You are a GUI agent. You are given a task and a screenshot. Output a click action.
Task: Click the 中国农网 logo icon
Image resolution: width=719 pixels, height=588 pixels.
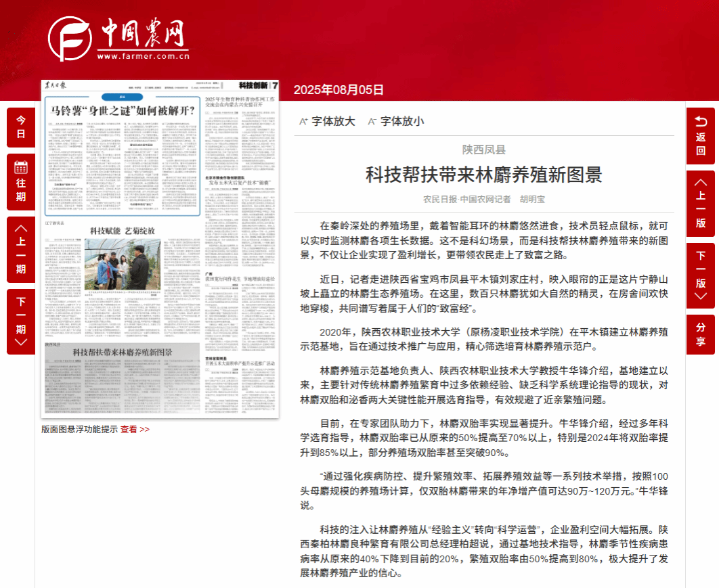pyautogui.click(x=70, y=39)
